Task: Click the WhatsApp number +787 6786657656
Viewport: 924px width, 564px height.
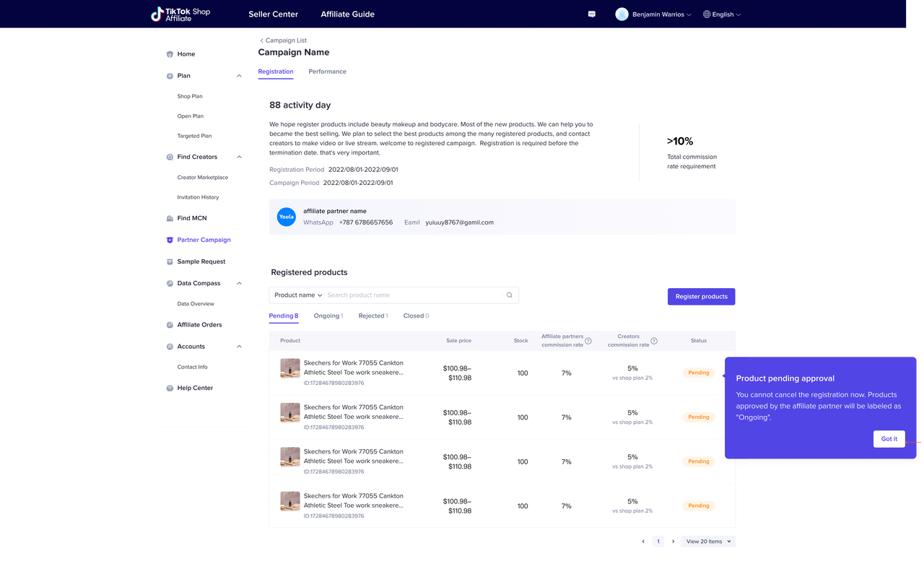Action: click(366, 222)
